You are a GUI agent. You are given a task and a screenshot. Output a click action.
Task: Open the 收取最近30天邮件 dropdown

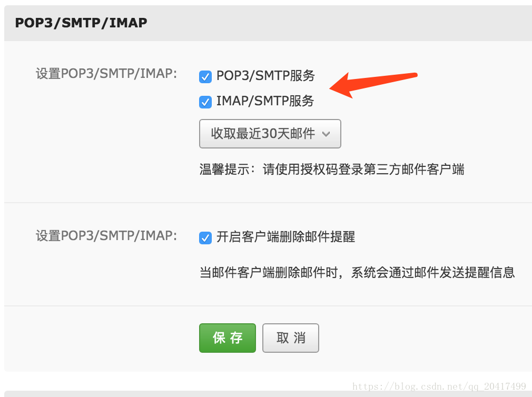(270, 134)
